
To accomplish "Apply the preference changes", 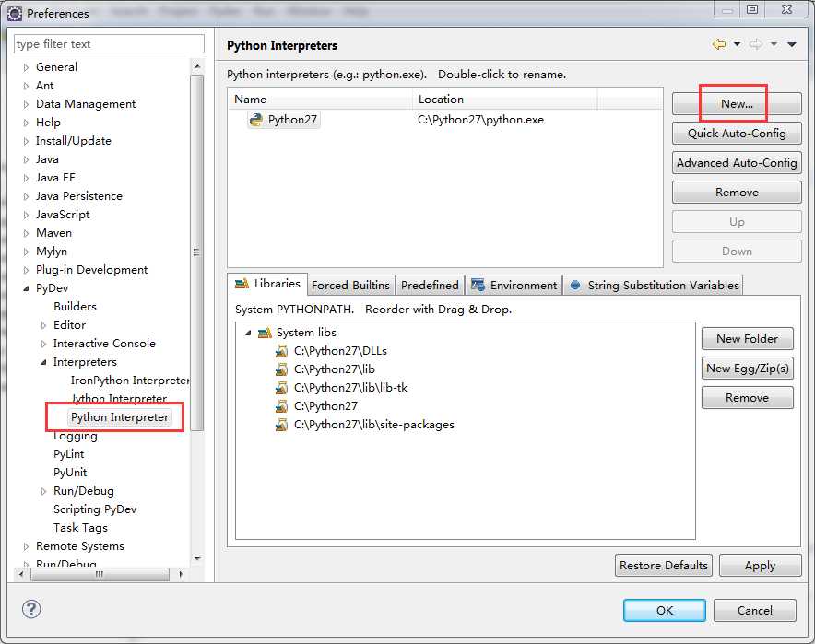I will pos(760,565).
